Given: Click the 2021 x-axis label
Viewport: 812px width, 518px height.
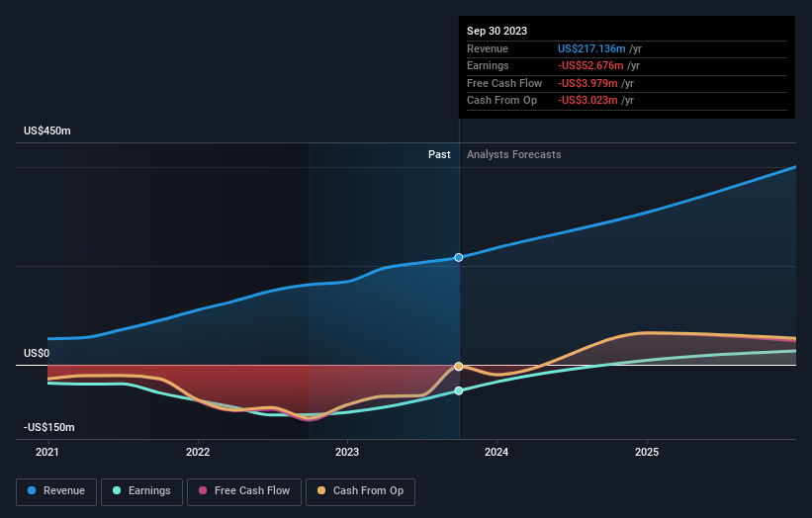Looking at the screenshot, I should point(47,452).
